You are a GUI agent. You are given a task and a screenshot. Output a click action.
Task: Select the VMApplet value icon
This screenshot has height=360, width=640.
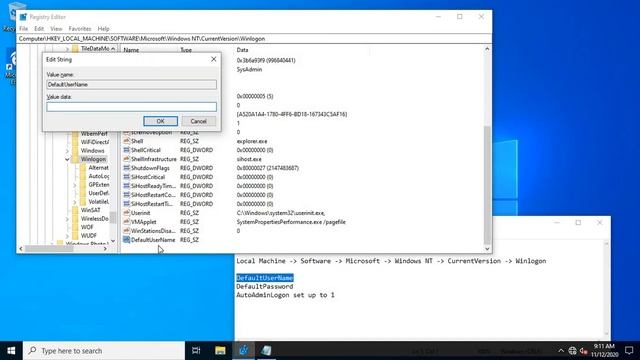tap(127, 222)
